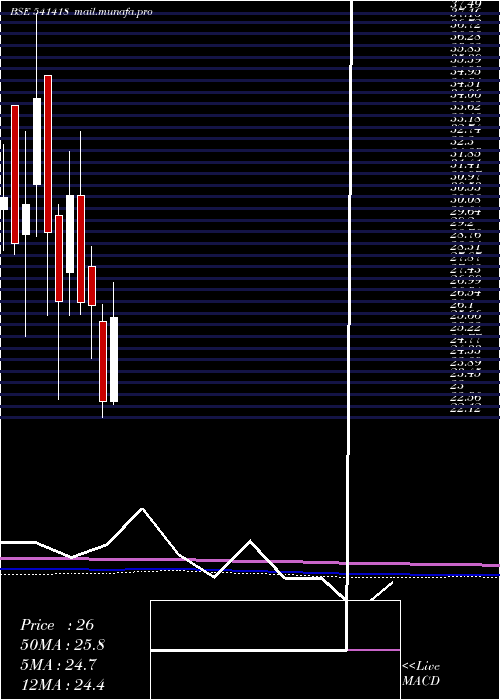Select the '50MA : 25.8' readout
The image size is (500, 700).
click(x=62, y=645)
